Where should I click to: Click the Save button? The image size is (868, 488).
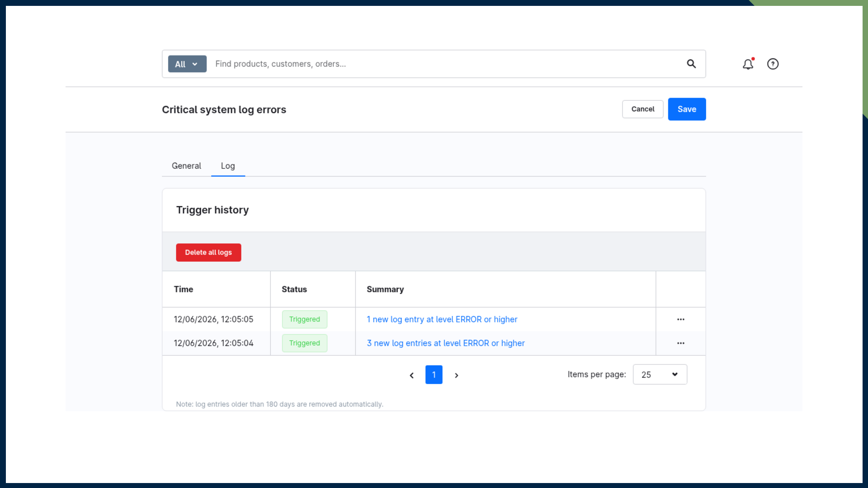point(687,109)
